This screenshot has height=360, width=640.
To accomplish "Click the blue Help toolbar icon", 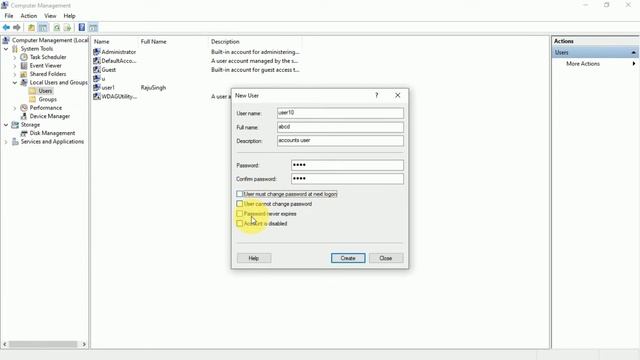I will click(82, 27).
